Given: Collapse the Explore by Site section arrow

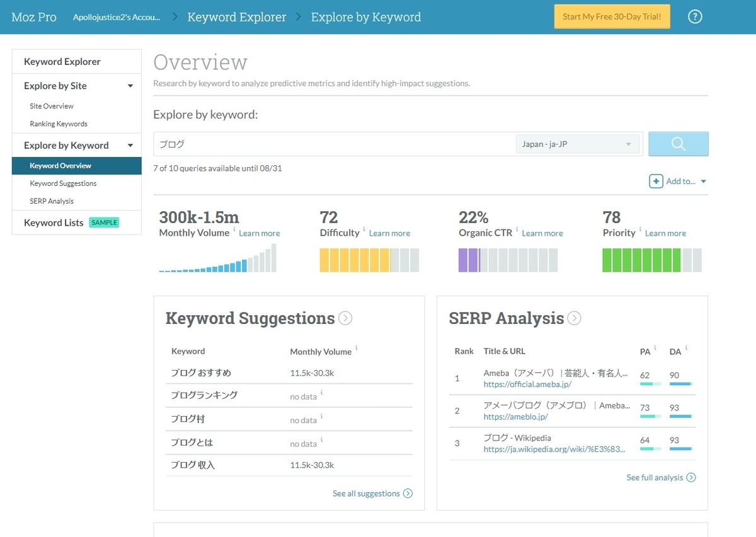Looking at the screenshot, I should point(130,86).
